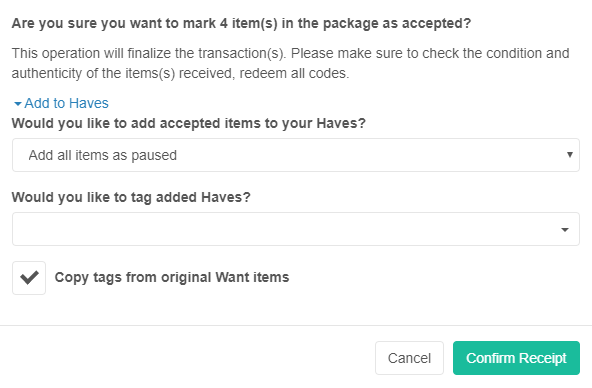This screenshot has width=592, height=388.
Task: Uncheck Copy tags from original Want items
Action: [29, 278]
